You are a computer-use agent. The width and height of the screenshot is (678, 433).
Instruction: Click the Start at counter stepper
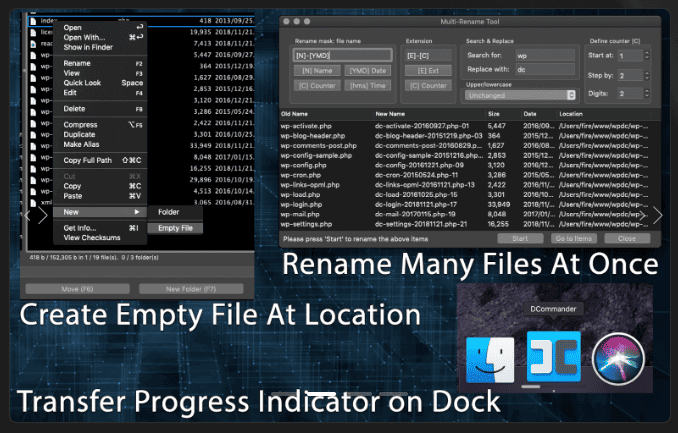pyautogui.click(x=646, y=55)
